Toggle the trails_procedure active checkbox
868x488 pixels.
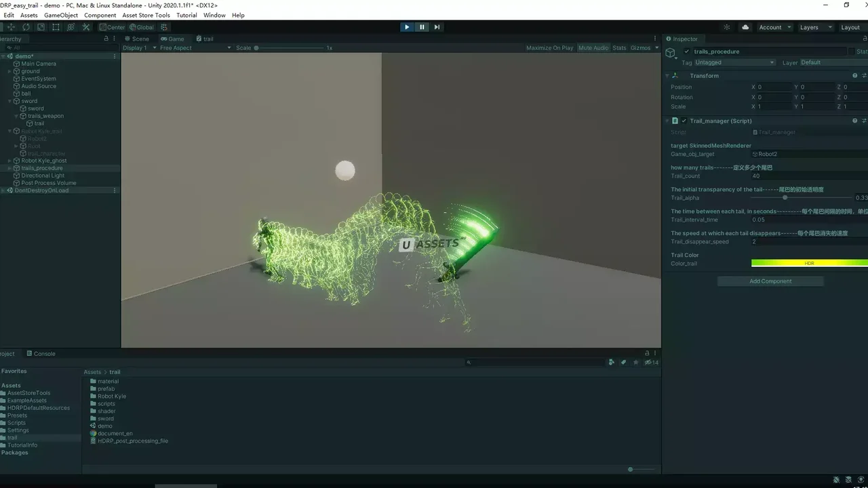click(x=686, y=52)
